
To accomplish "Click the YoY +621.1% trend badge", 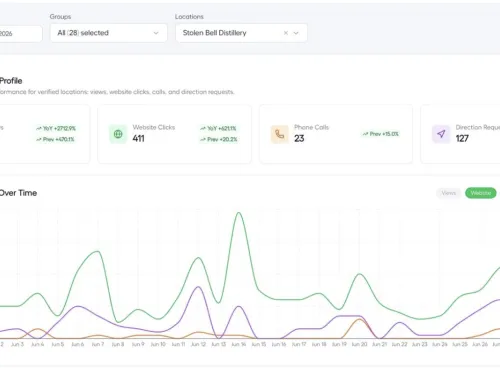I will [218, 128].
